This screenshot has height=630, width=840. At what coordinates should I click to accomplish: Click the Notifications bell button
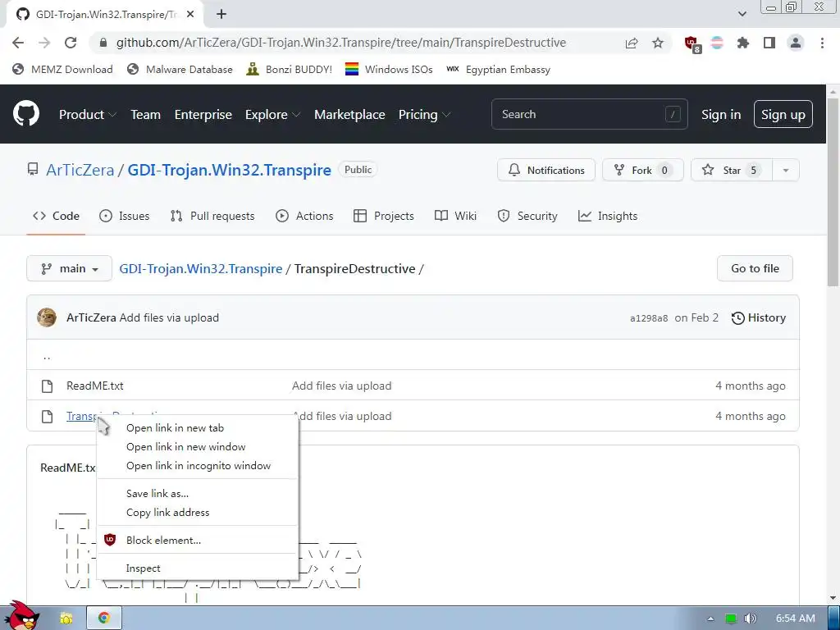pos(546,170)
